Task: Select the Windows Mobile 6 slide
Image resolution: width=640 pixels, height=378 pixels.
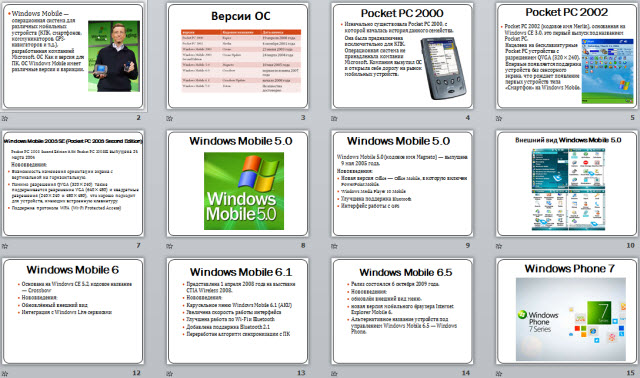Action: click(x=73, y=311)
